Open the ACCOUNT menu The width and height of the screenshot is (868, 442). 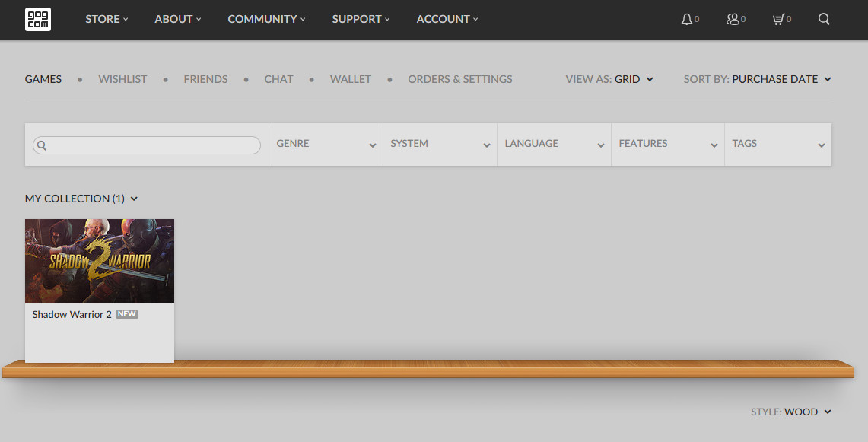click(x=447, y=19)
